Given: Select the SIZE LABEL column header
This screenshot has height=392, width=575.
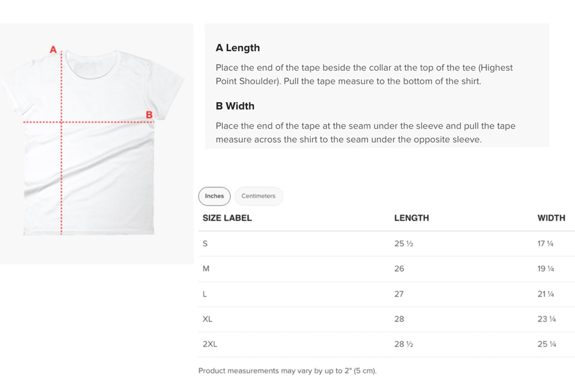Looking at the screenshot, I should (227, 218).
